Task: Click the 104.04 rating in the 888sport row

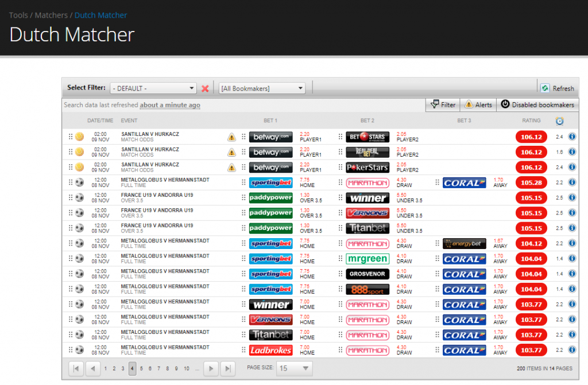Action: coord(531,289)
